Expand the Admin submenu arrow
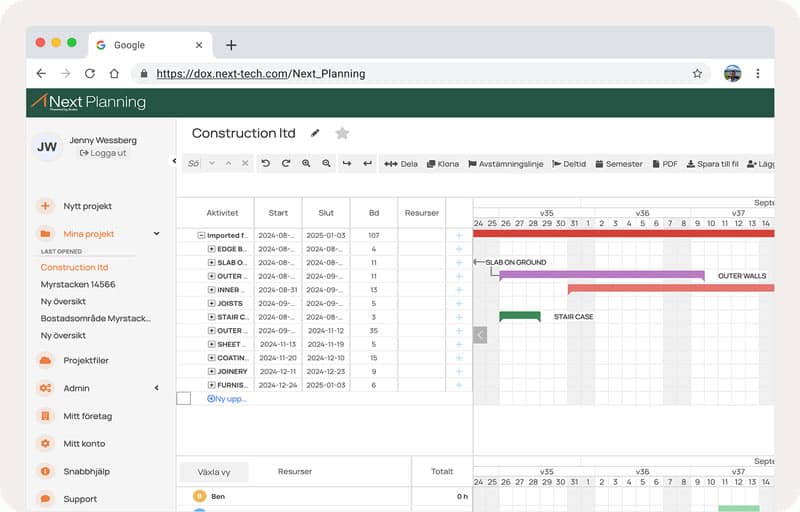The width and height of the screenshot is (800, 512). click(x=156, y=388)
